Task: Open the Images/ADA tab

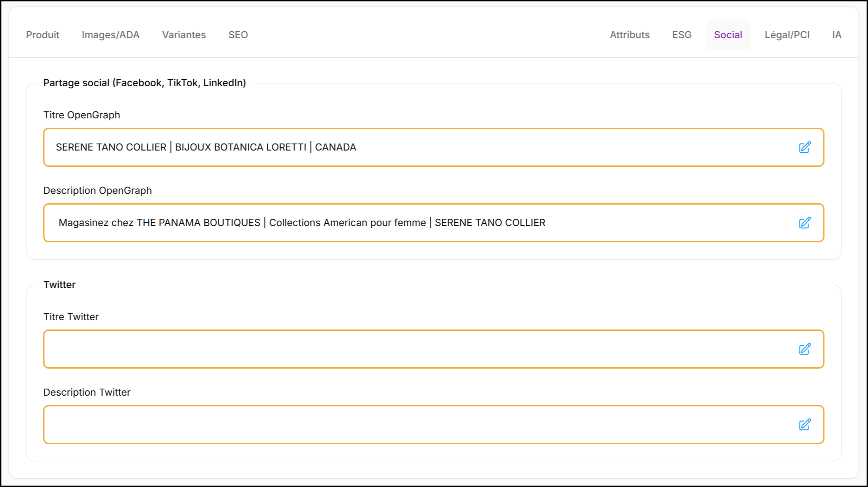Action: click(x=110, y=35)
